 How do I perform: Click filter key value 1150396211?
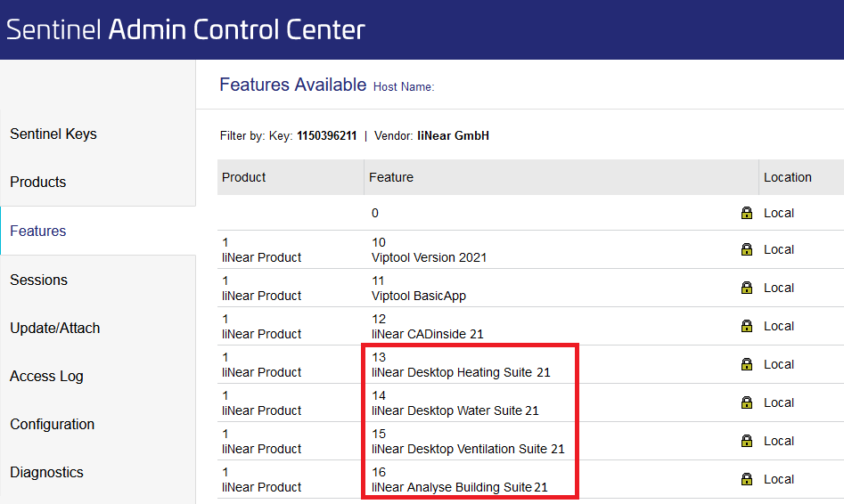[x=327, y=135]
